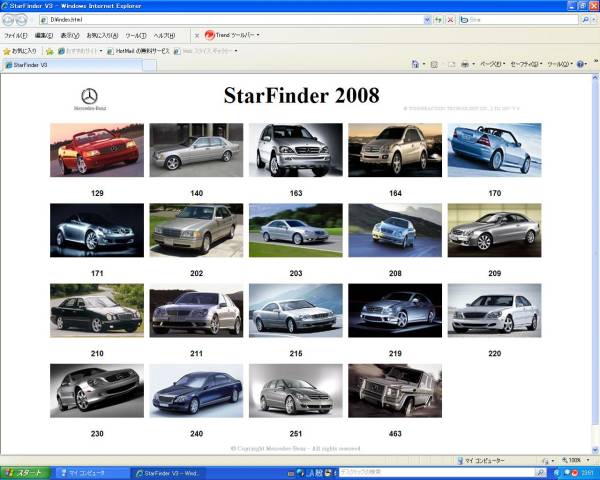The height and width of the screenshot is (480, 600).
Task: Open the 表示(V) menu
Action: 70,36
